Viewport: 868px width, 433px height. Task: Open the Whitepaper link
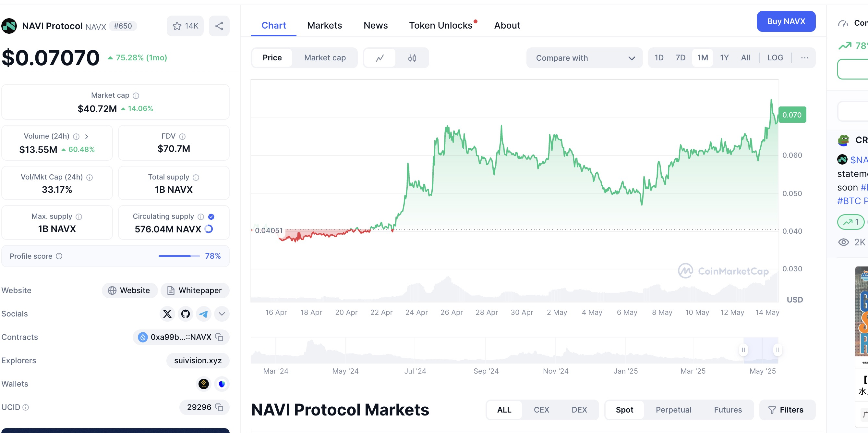195,291
